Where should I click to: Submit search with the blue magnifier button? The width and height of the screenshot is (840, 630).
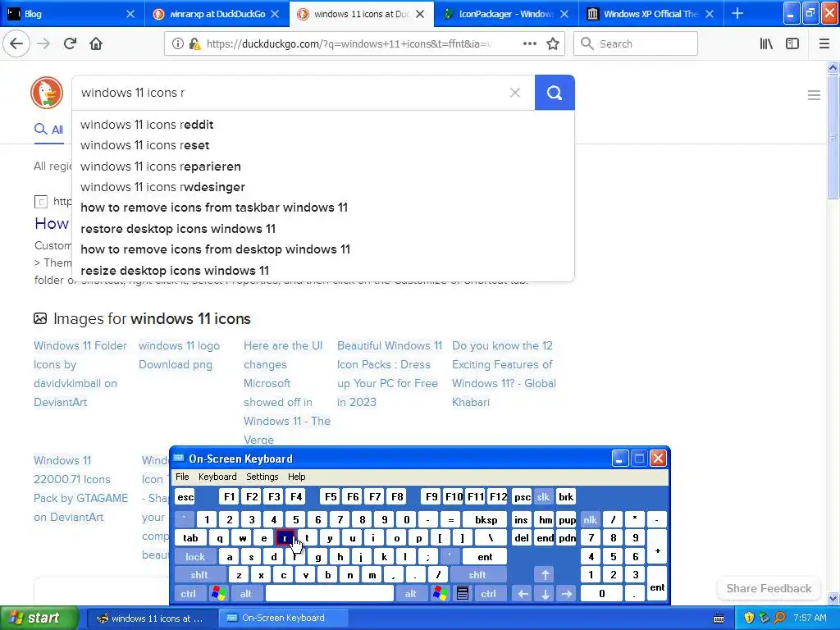(555, 93)
